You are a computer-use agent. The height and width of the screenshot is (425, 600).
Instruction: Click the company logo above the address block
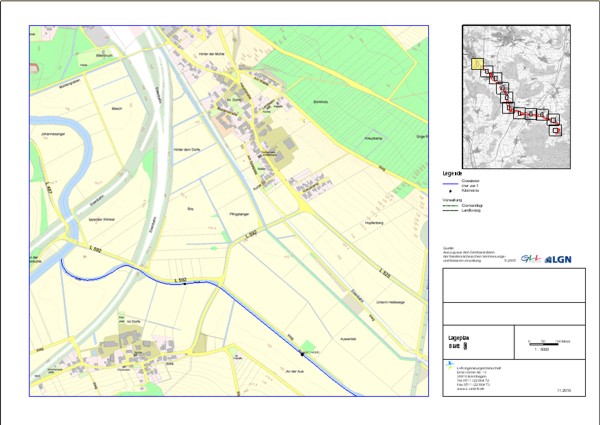point(451,364)
